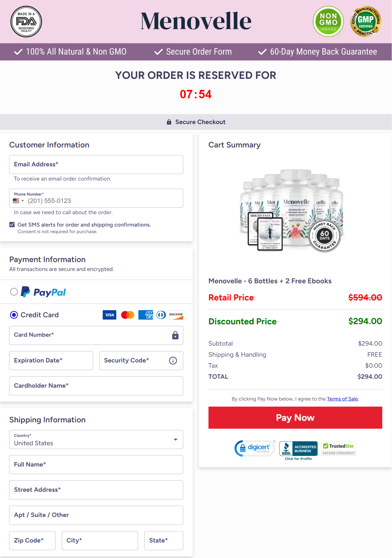
Task: Click the DigiCert Secured seal
Action: click(254, 448)
